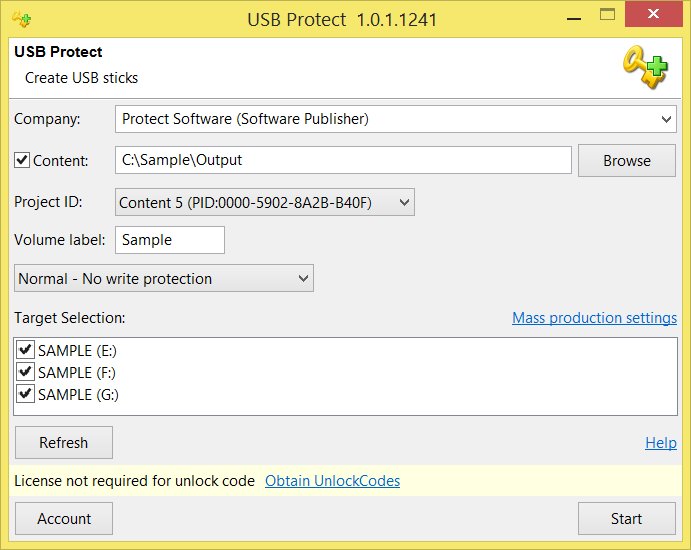Open the Company dropdown list

(396, 119)
